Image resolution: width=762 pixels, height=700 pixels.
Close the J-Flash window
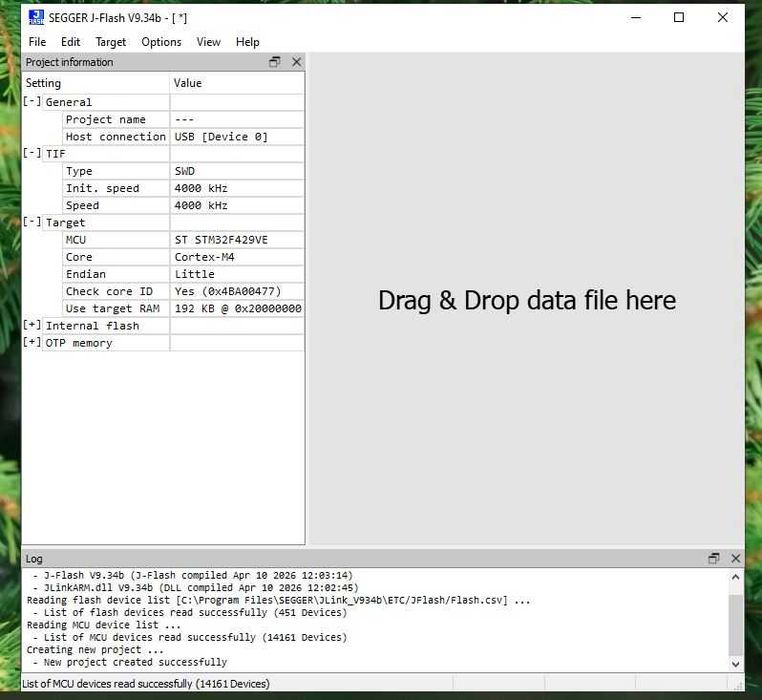click(x=723, y=18)
